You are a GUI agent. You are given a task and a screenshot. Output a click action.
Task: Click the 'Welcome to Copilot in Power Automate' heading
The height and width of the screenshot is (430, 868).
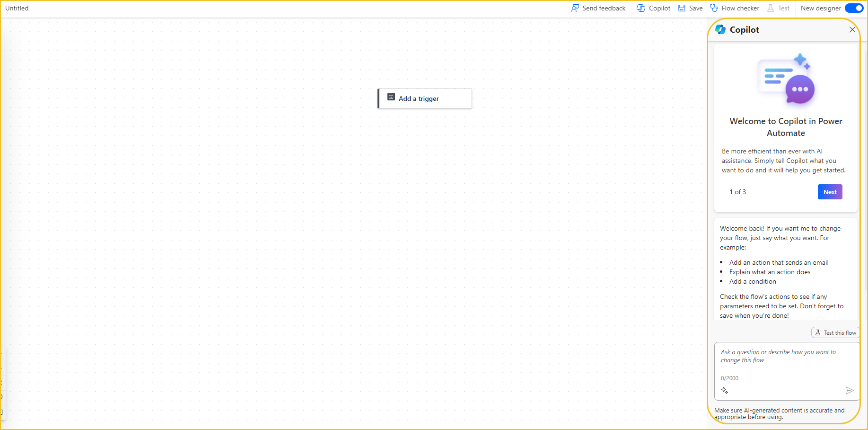786,127
